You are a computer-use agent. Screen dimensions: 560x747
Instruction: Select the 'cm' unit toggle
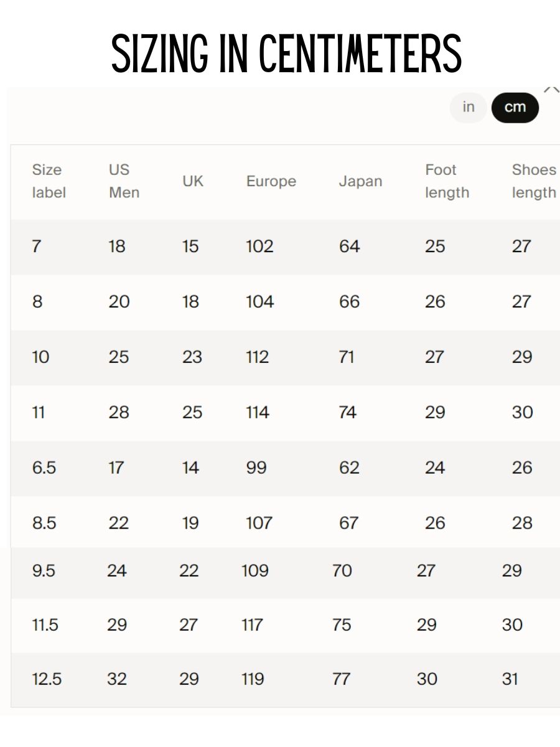[515, 107]
